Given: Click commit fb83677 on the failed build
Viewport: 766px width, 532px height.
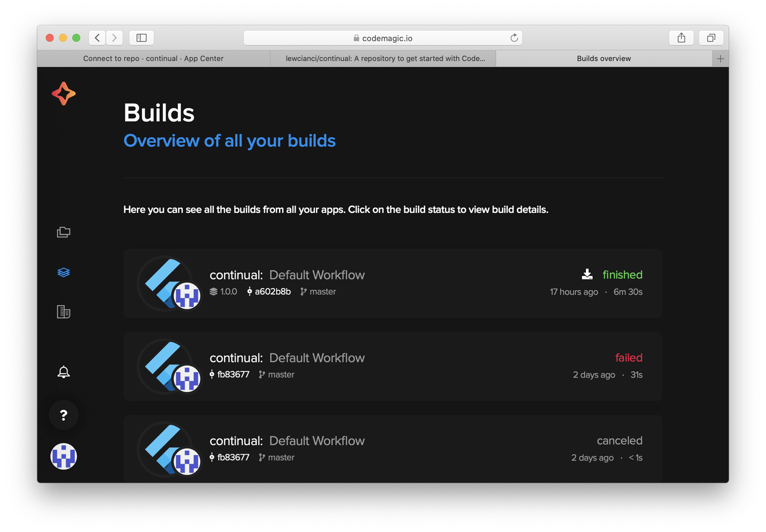Looking at the screenshot, I should 230,374.
